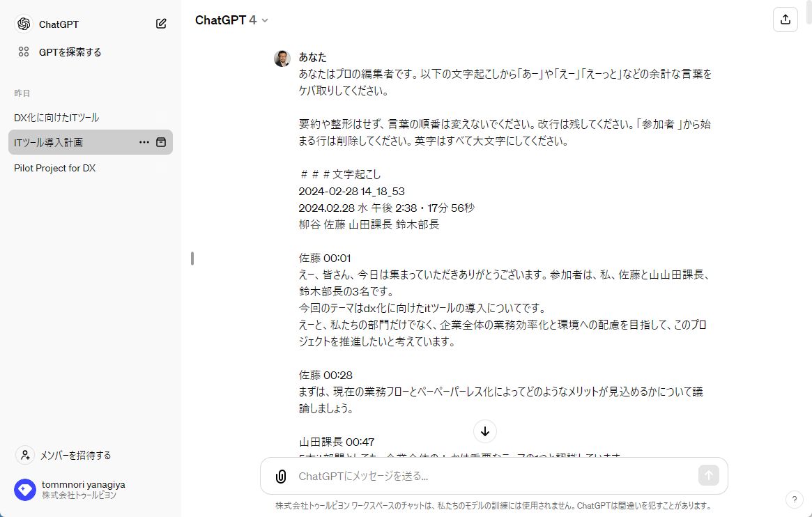Screen dimensions: 812x517
Task: Click the user avatar beside あなた
Action: [x=282, y=59]
